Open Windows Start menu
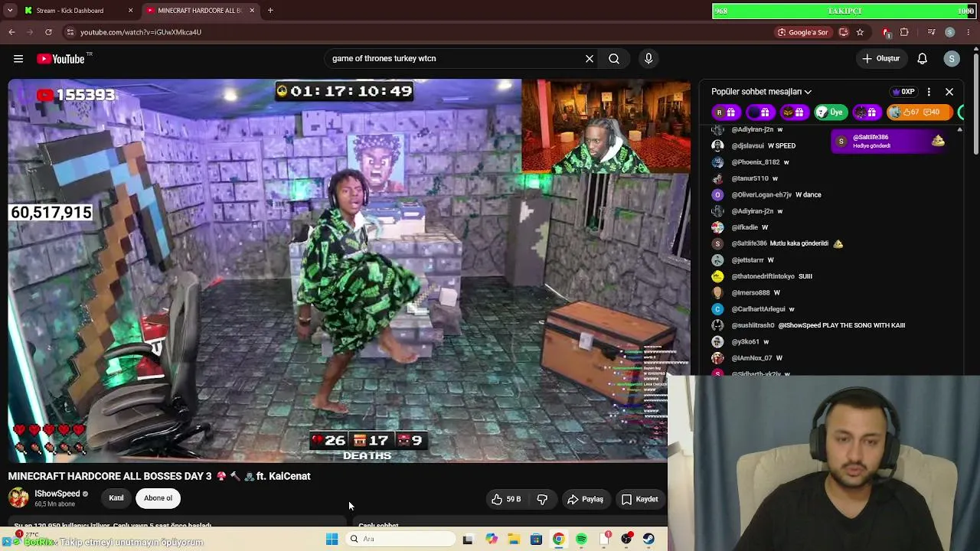Screen dimensions: 980x551 [x=332, y=540]
